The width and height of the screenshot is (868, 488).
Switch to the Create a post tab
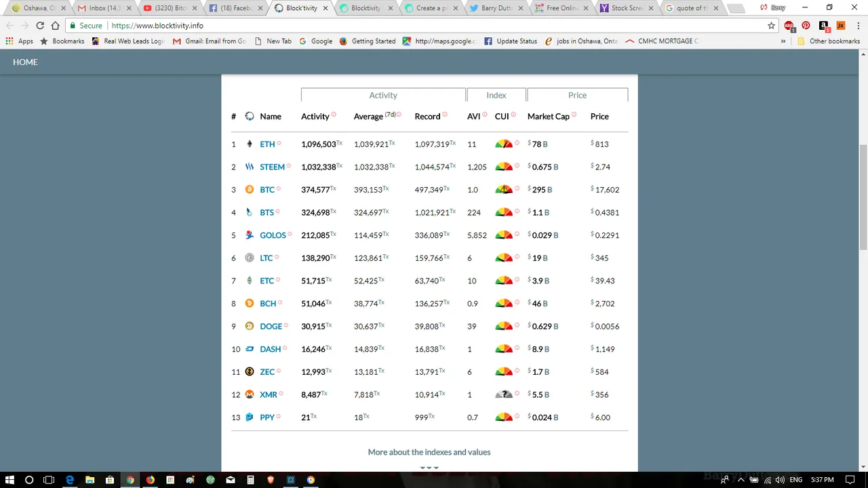pyautogui.click(x=431, y=8)
